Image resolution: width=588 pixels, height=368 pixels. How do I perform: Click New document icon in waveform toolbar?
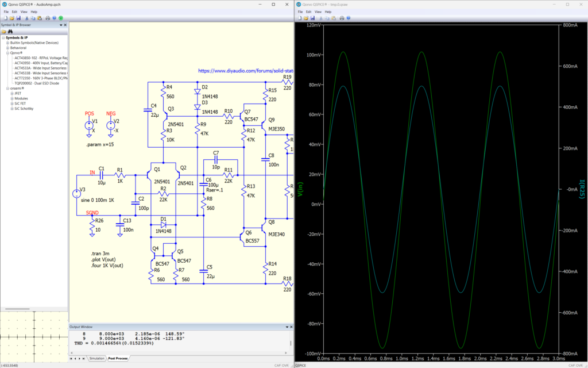(x=300, y=18)
